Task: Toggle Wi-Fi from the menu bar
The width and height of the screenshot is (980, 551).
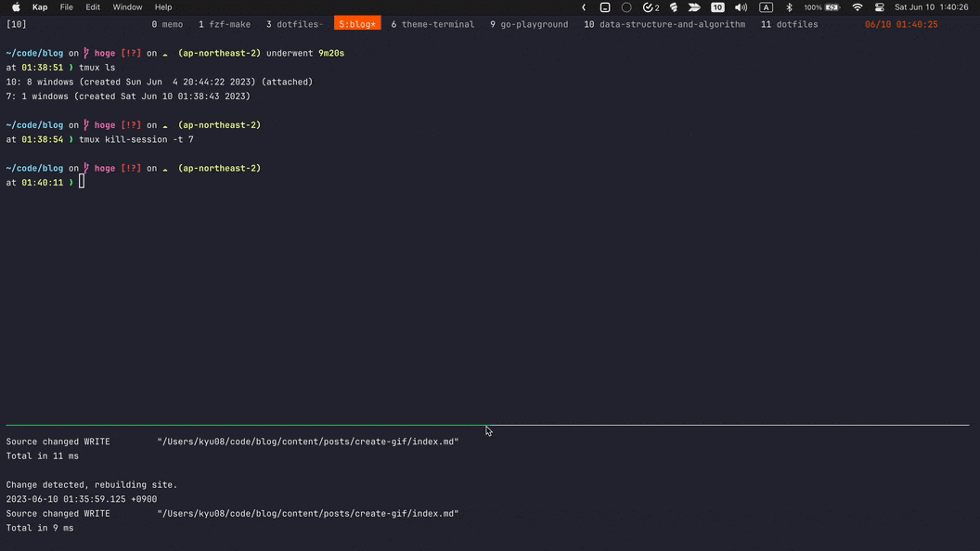Action: click(856, 6)
